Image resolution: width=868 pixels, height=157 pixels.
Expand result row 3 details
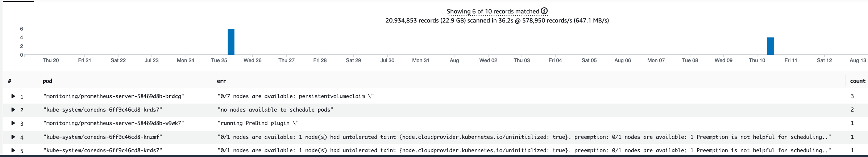click(13, 123)
